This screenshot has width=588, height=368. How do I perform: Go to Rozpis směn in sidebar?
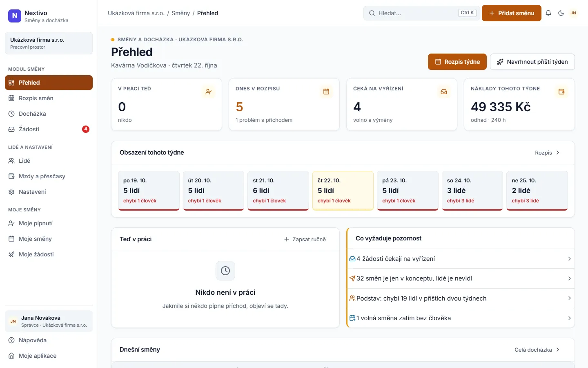point(49,98)
